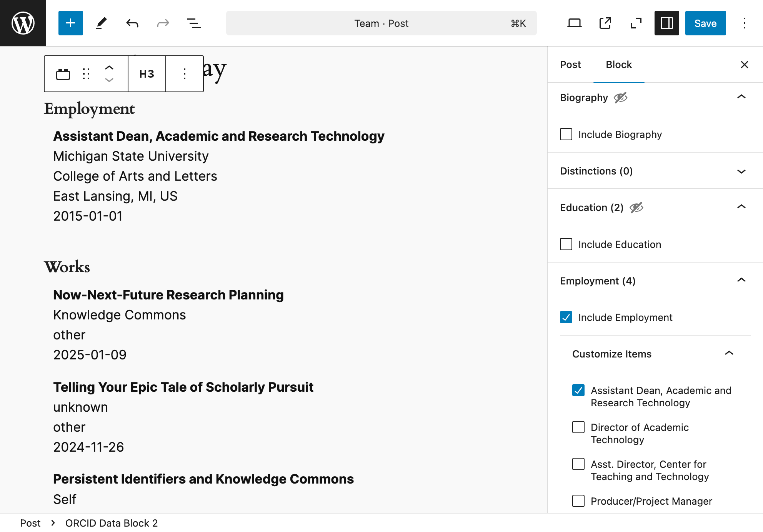The image size is (763, 532).
Task: Click Persistent Identifiers and Knowledge Commons title
Action: coord(203,479)
